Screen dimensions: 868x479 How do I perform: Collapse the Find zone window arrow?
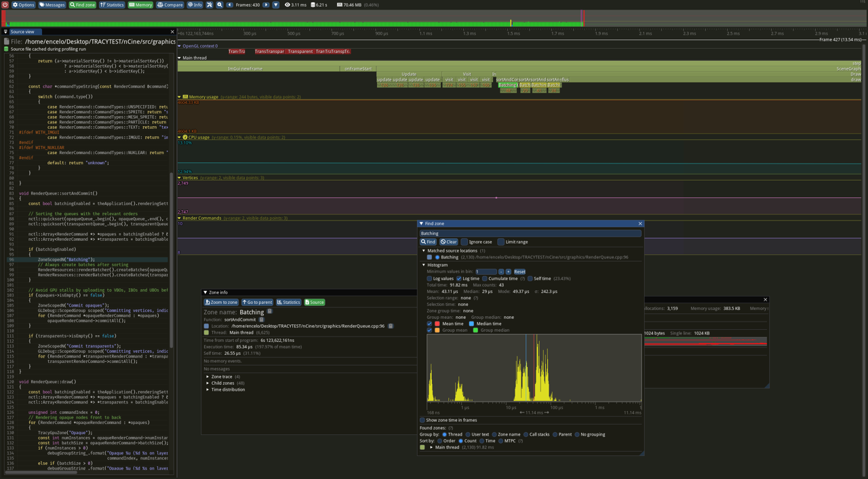421,223
